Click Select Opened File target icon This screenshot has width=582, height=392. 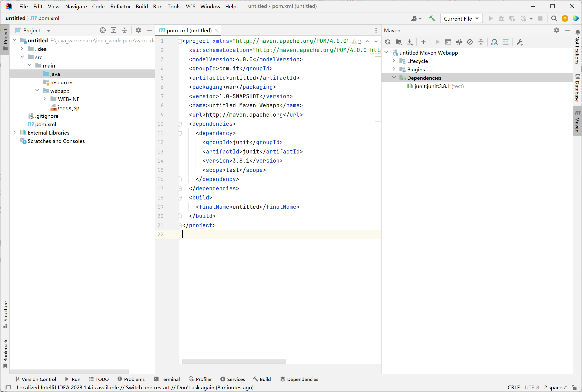[x=103, y=30]
